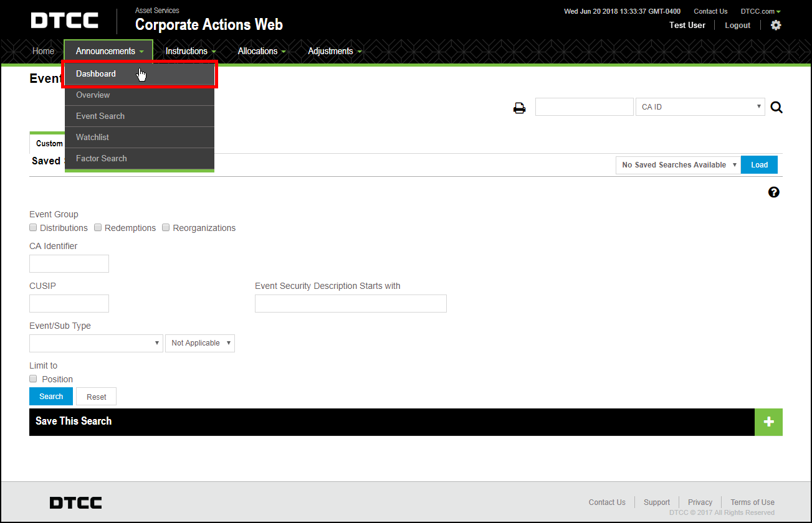This screenshot has width=812, height=523.
Task: Enable the Limit to Position checkbox
Action: 34,379
